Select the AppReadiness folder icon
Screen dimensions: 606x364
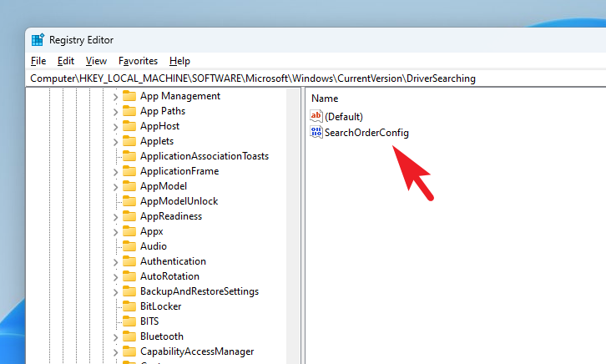click(129, 216)
